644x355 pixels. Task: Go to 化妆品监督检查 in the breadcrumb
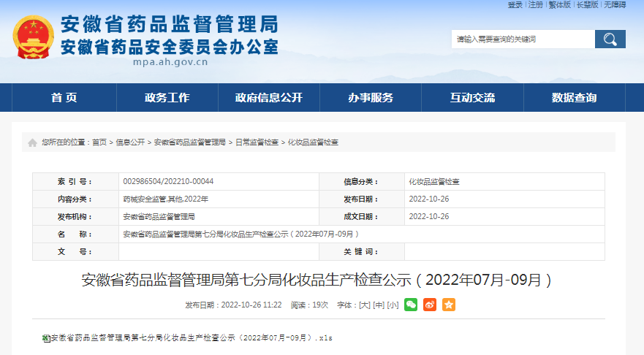pos(313,142)
